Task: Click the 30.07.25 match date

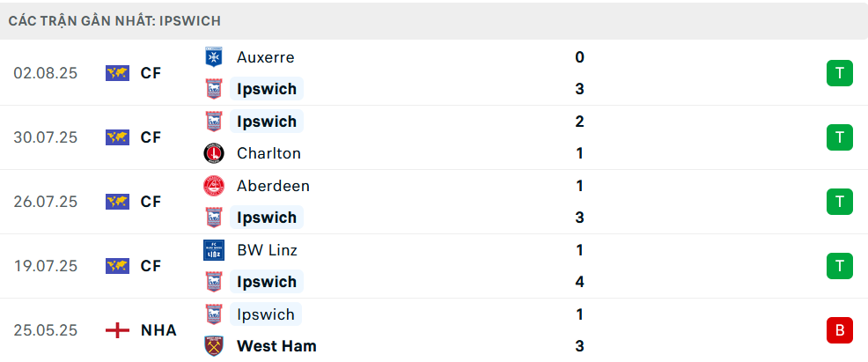Action: (x=46, y=137)
